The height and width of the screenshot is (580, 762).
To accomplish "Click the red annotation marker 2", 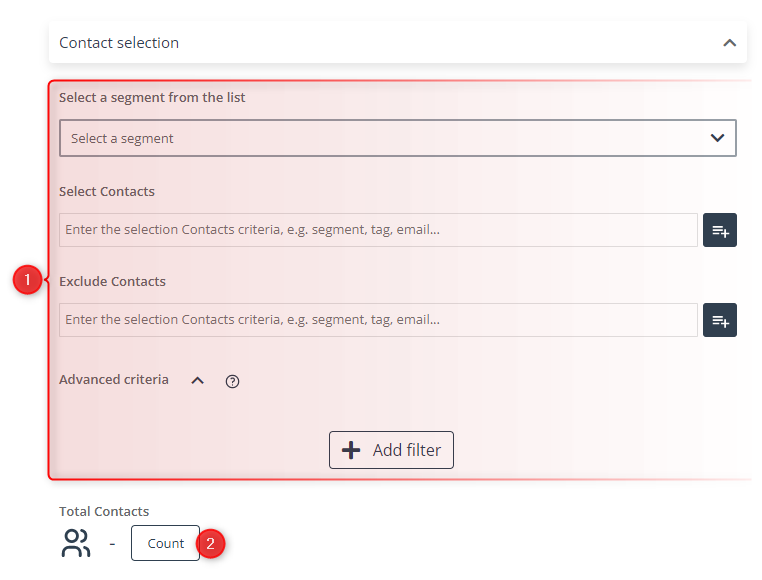I will click(210, 544).
